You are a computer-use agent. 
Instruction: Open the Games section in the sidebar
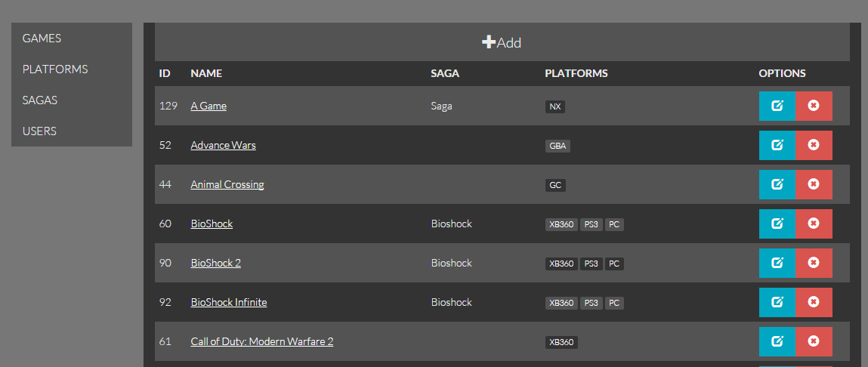(42, 38)
